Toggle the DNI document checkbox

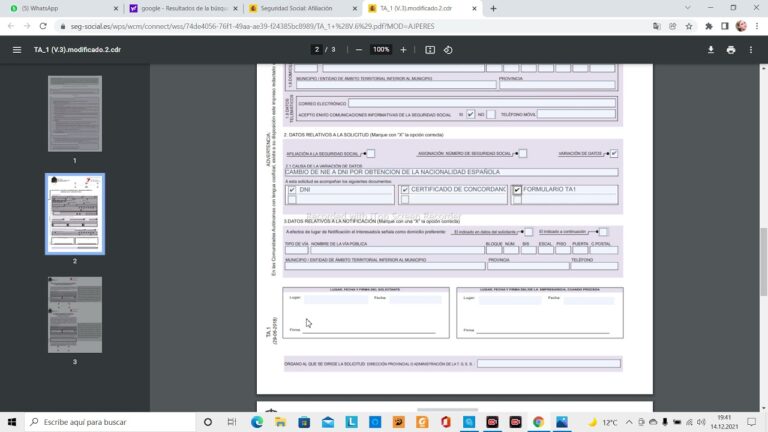[x=292, y=190]
